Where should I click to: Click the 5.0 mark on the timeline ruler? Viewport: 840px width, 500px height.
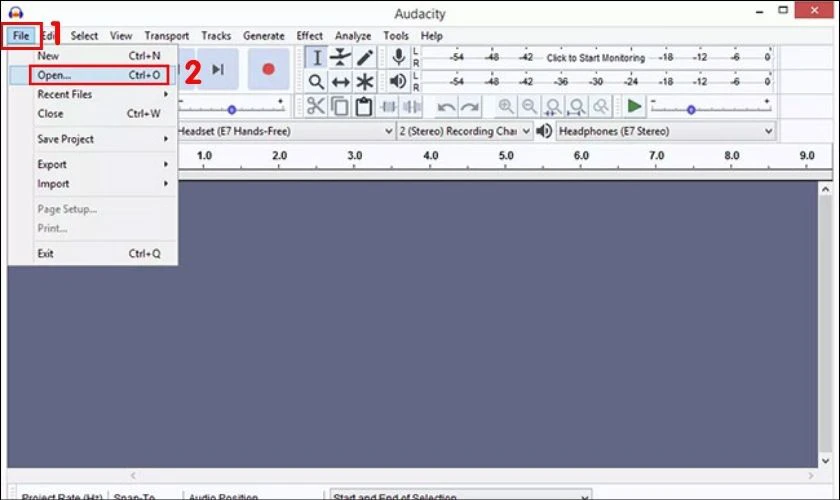[506, 155]
